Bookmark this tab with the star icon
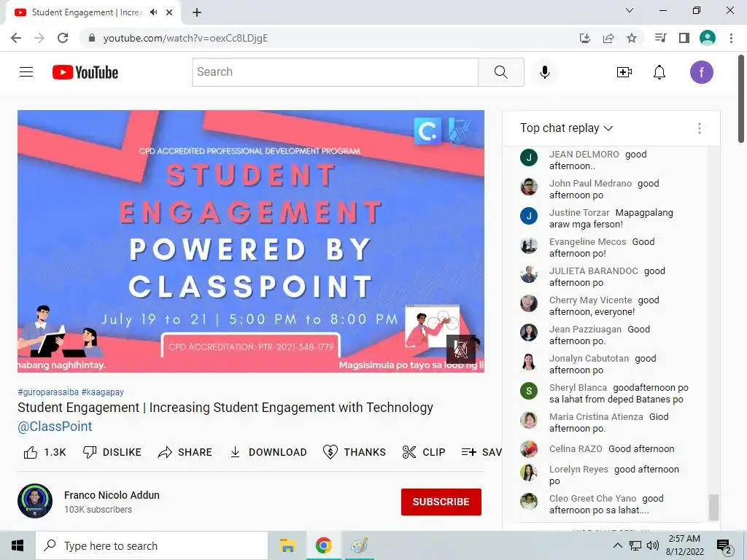The height and width of the screenshot is (560, 747). coord(631,38)
